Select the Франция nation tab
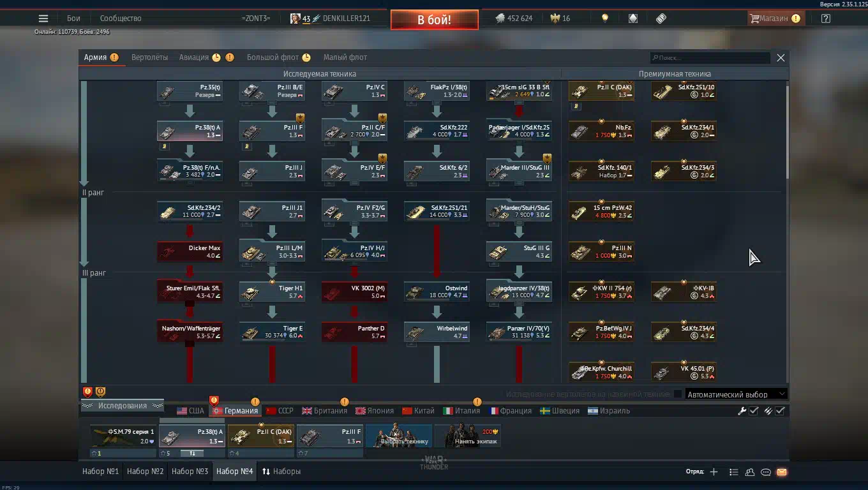868x490 pixels. [x=510, y=411]
